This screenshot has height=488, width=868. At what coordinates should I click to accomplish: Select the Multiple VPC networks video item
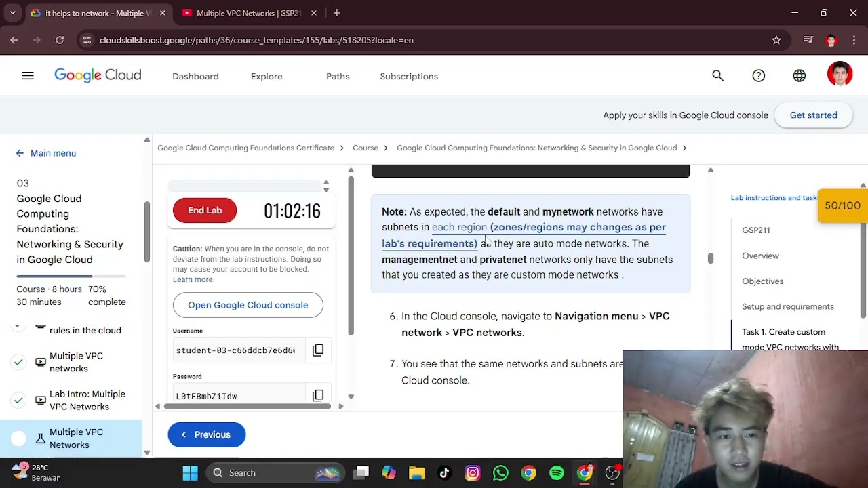point(76,362)
